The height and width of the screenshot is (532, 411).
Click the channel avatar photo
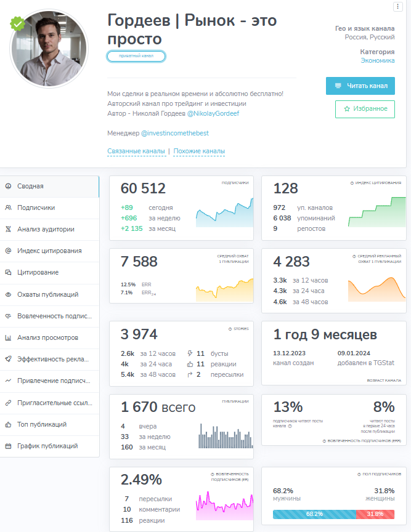(x=49, y=49)
